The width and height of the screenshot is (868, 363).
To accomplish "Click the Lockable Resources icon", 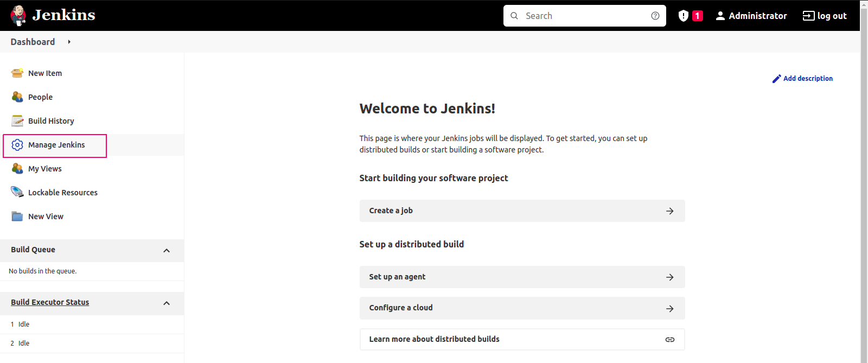I will pos(17,192).
